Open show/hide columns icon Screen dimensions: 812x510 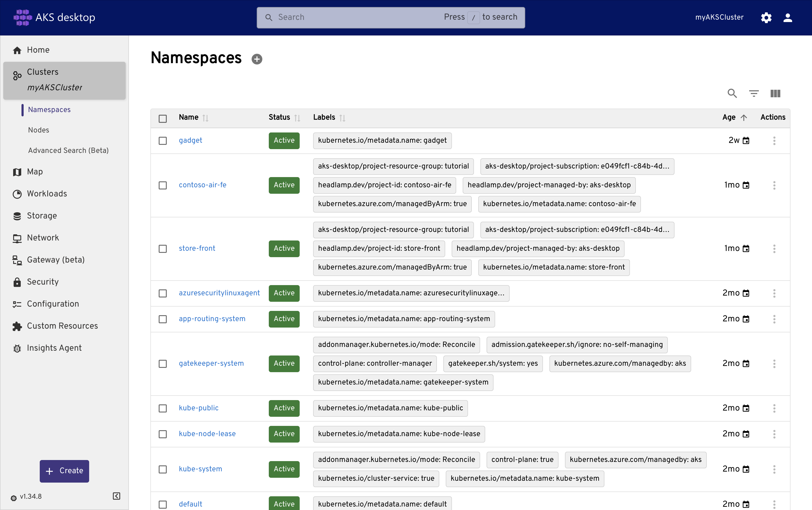tap(775, 93)
